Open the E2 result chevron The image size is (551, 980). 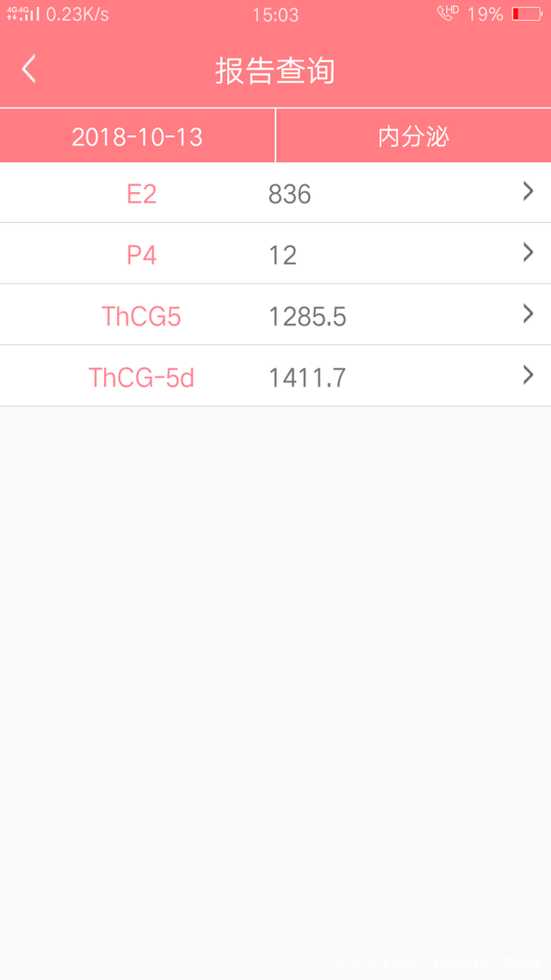[x=528, y=191]
